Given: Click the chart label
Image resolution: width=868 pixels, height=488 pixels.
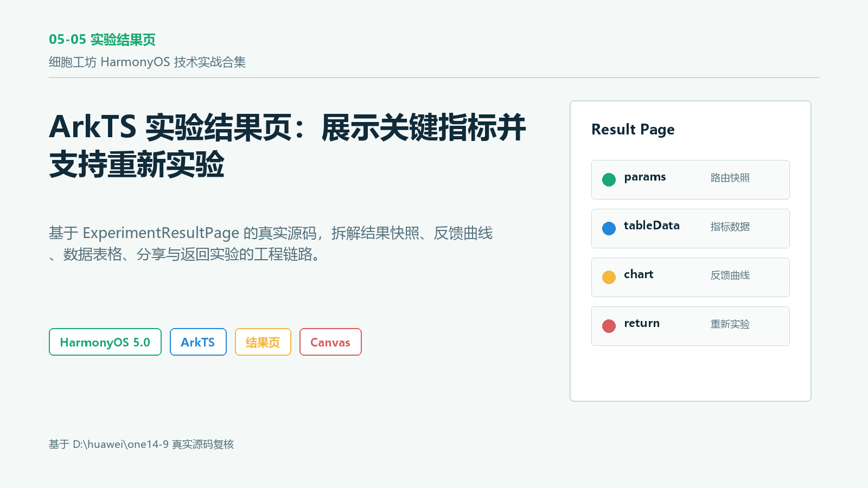Looking at the screenshot, I should coord(639,274).
